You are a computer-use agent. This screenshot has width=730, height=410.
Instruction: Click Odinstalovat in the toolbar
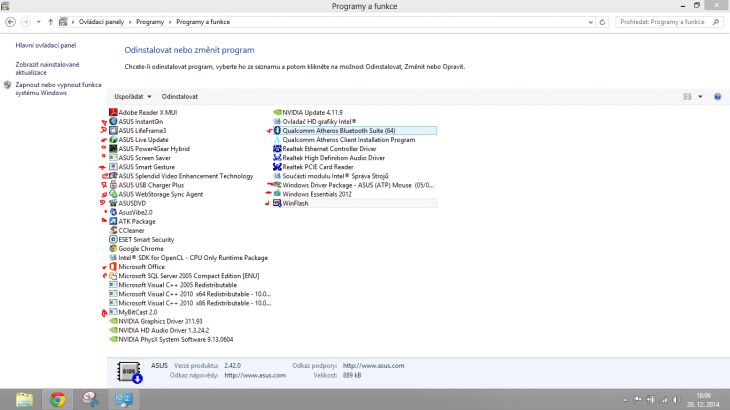point(180,97)
